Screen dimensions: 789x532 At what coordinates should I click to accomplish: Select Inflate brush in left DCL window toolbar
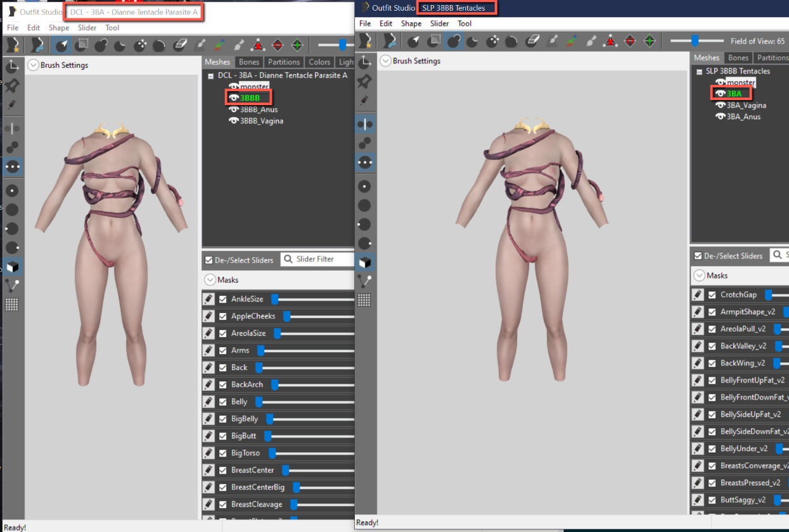(101, 45)
